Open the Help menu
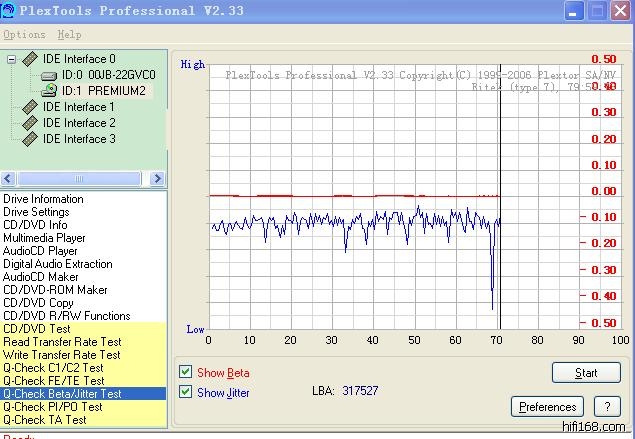Image resolution: width=635 pixels, height=439 pixels. [x=69, y=34]
